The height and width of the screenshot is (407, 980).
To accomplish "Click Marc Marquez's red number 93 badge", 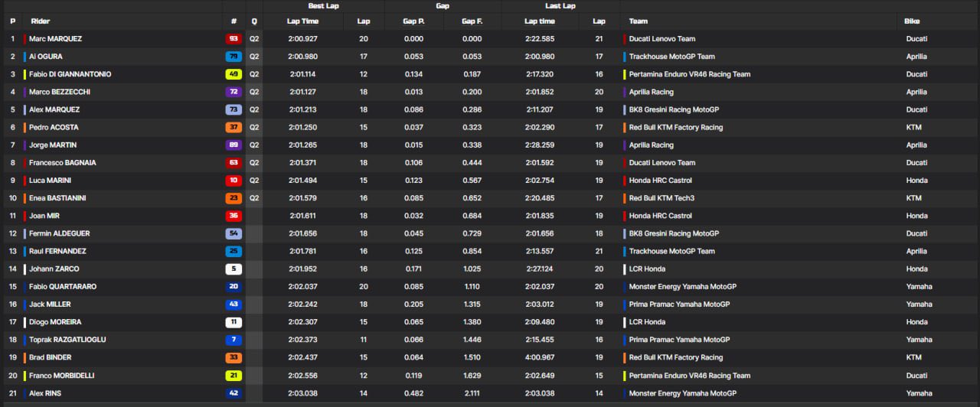I will tap(234, 39).
